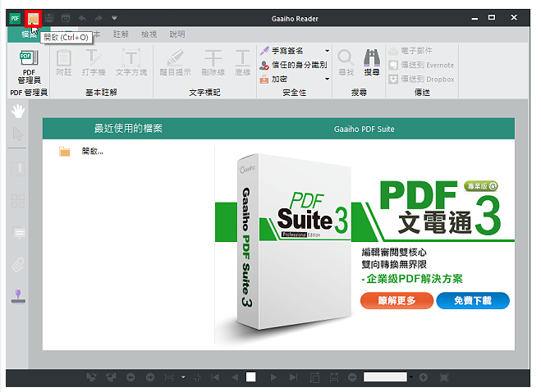Image resolution: width=541 pixels, height=392 pixels.
Task: Select the 打字機 typewriter tool
Action: pyautogui.click(x=94, y=62)
